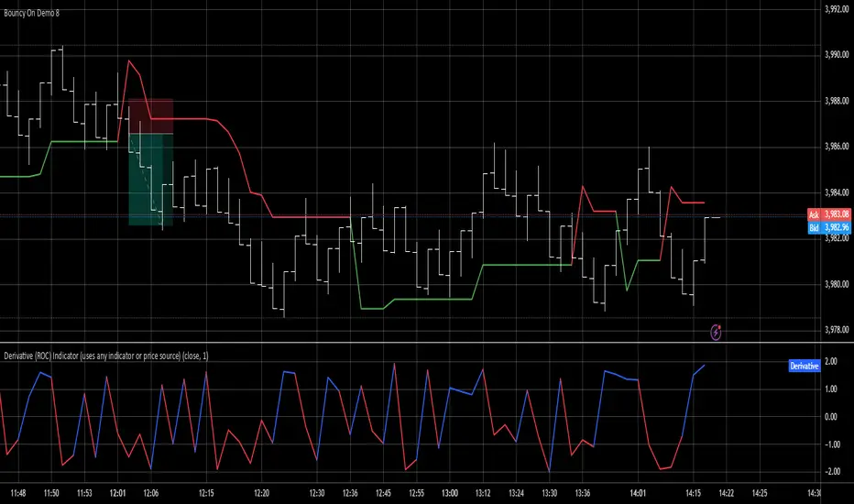The image size is (854, 504).
Task: Click the 2.00 value on the indicator scale
Action: pos(831,362)
